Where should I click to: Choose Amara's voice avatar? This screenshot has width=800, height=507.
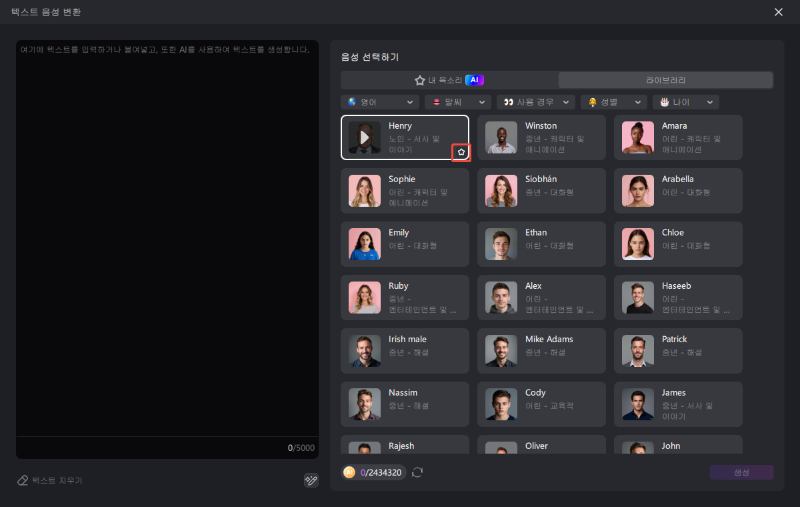pyautogui.click(x=638, y=138)
